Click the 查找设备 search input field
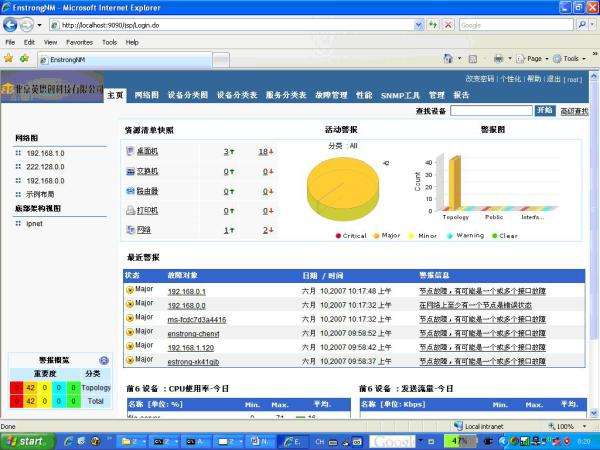The width and height of the screenshot is (600, 450). [x=491, y=111]
